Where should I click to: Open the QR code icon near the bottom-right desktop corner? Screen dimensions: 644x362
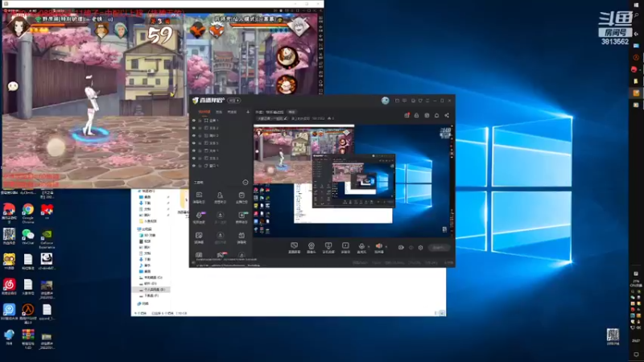[613, 336]
